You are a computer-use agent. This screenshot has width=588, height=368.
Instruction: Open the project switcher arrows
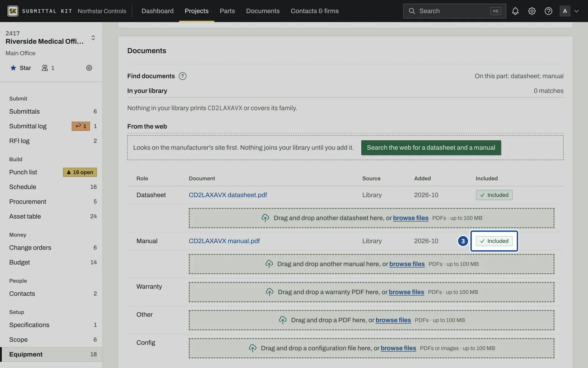[x=93, y=38]
